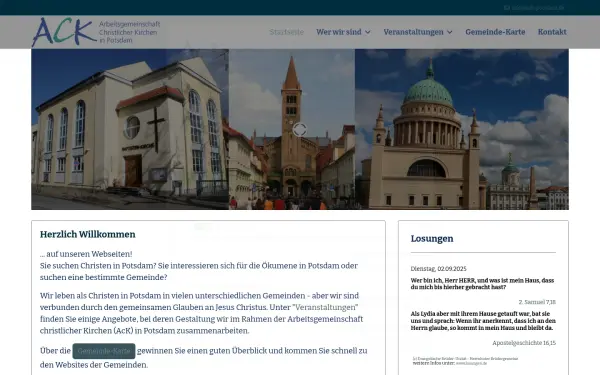Screen dimensions: 600x375
Task: Click the '2. Samuel 7,18' verse reference
Action: [x=537, y=302]
